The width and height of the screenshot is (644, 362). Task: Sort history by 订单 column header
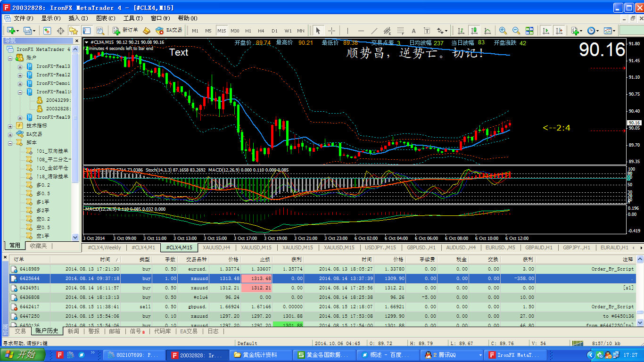[x=30, y=259]
